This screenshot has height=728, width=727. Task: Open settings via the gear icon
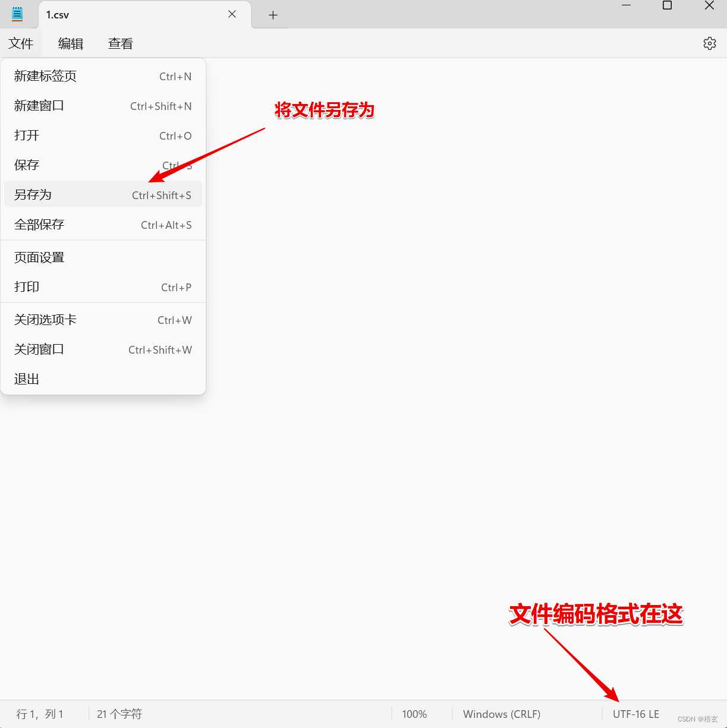coord(709,43)
